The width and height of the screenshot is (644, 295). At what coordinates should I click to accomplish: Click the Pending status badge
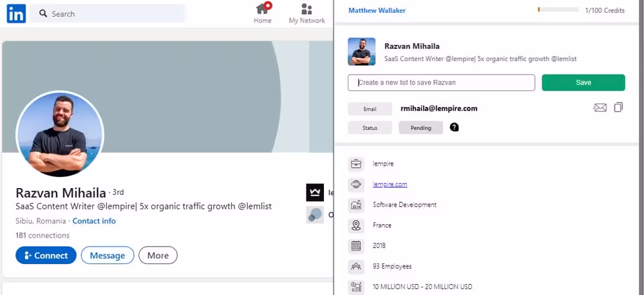tap(421, 128)
